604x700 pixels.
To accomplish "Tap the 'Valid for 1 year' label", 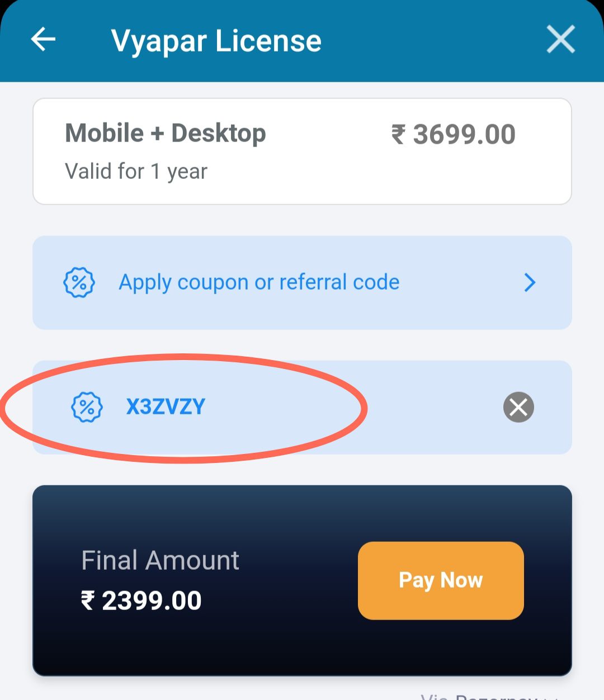I will tap(136, 171).
